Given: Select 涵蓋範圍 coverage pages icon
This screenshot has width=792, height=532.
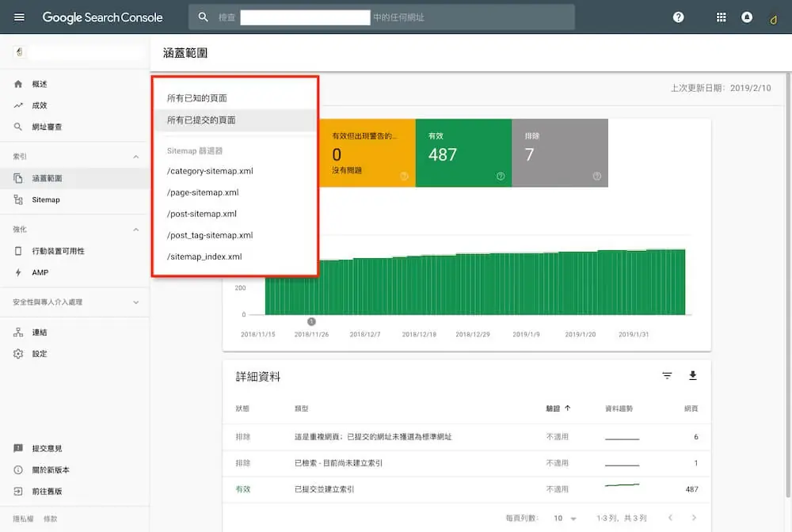Looking at the screenshot, I should pos(18,178).
